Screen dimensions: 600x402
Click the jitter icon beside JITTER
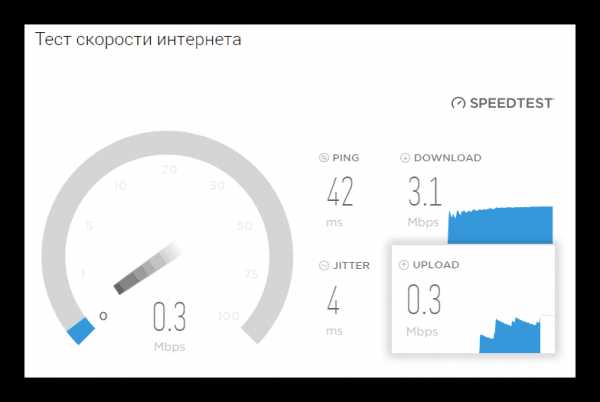(x=324, y=265)
